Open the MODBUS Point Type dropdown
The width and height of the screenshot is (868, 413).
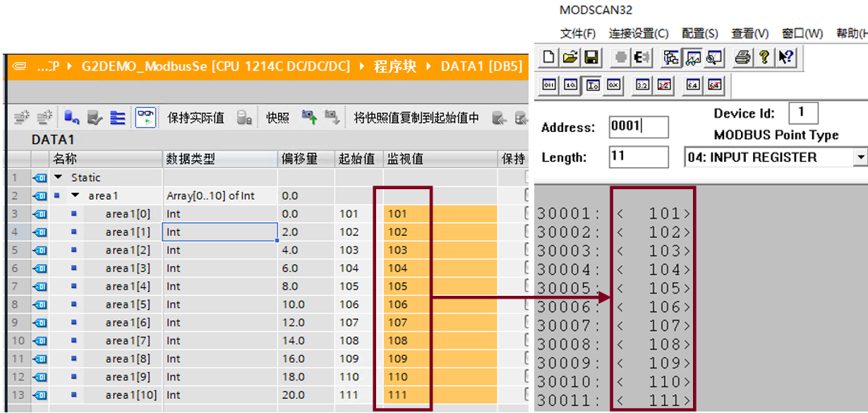860,157
